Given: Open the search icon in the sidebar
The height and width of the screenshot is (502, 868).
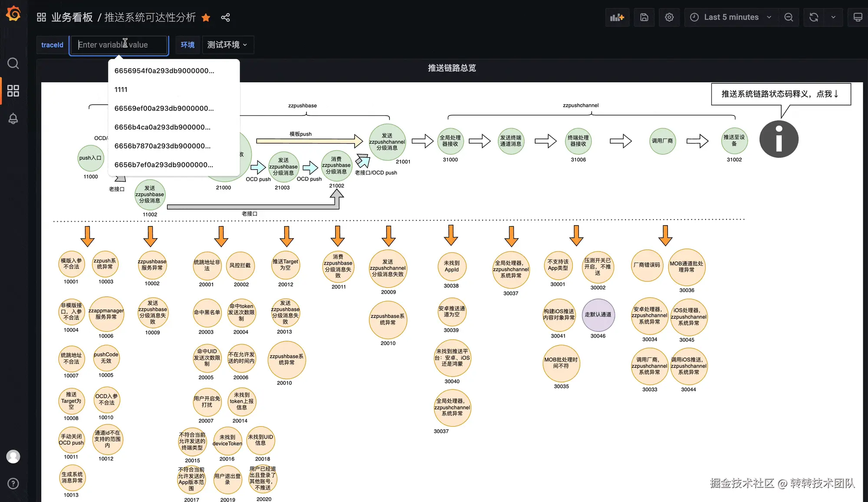Looking at the screenshot, I should click(13, 64).
